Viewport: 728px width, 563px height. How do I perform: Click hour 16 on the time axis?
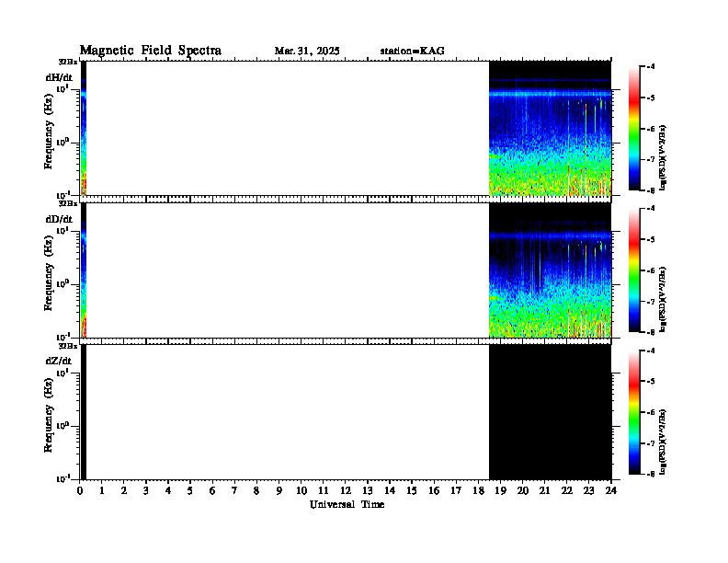coord(434,491)
